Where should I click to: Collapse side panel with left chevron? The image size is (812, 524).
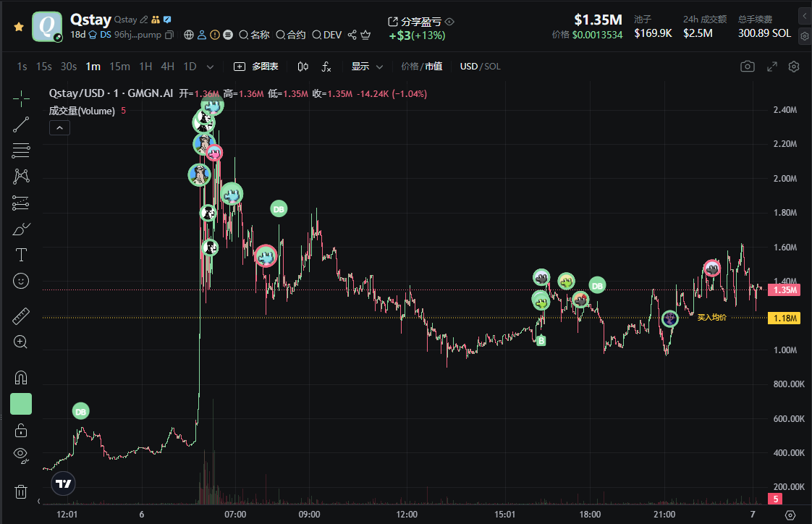point(804,16)
